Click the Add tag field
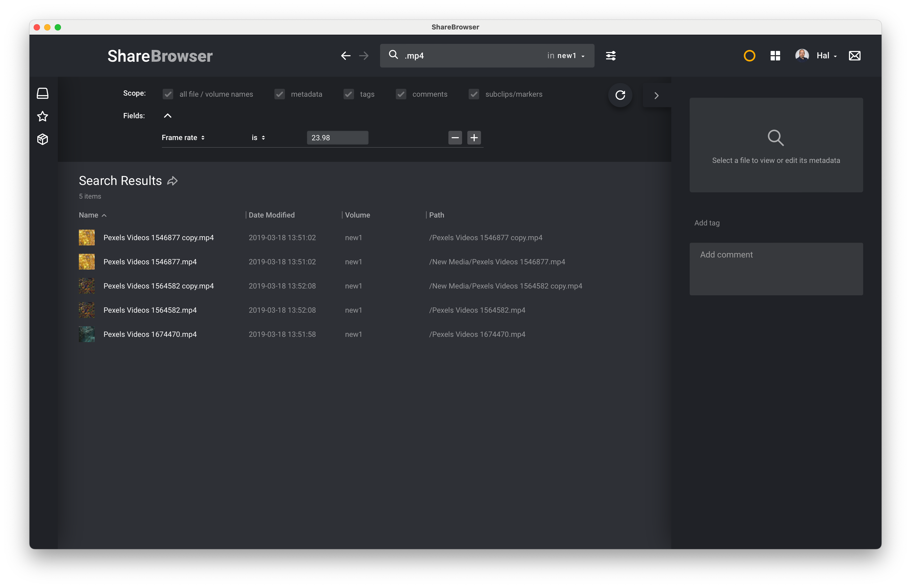 pyautogui.click(x=707, y=223)
